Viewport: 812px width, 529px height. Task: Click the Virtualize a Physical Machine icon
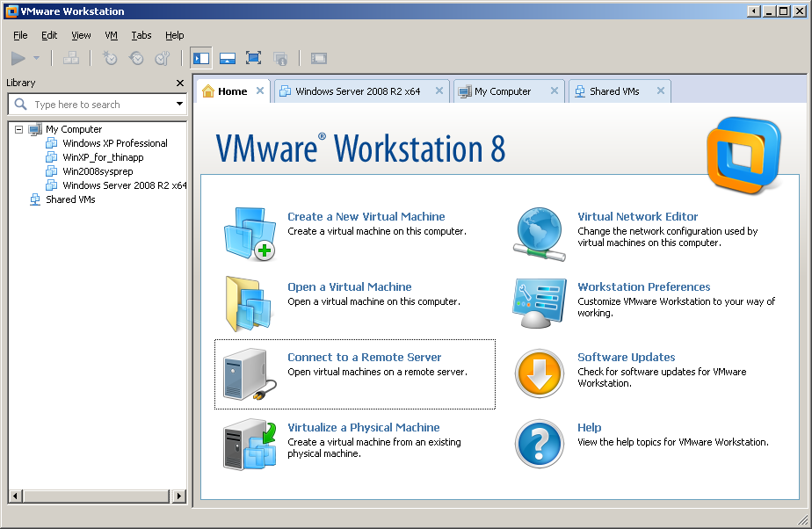(250, 445)
